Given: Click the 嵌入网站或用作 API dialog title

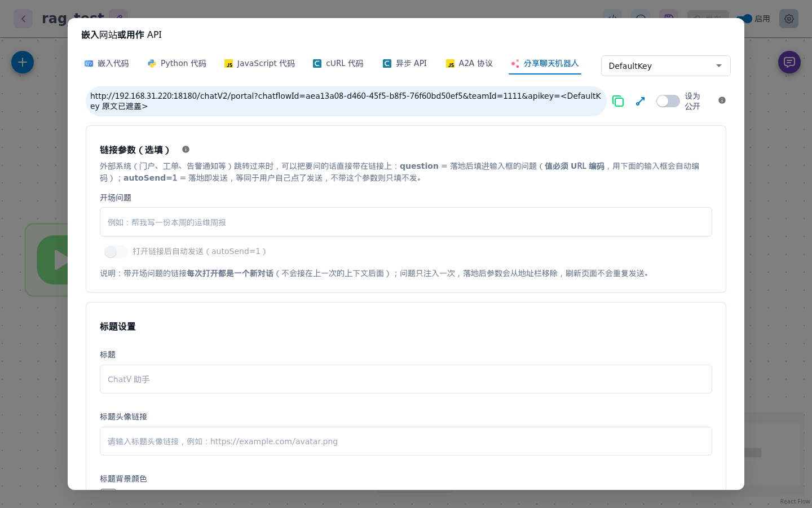Looking at the screenshot, I should coord(121,35).
